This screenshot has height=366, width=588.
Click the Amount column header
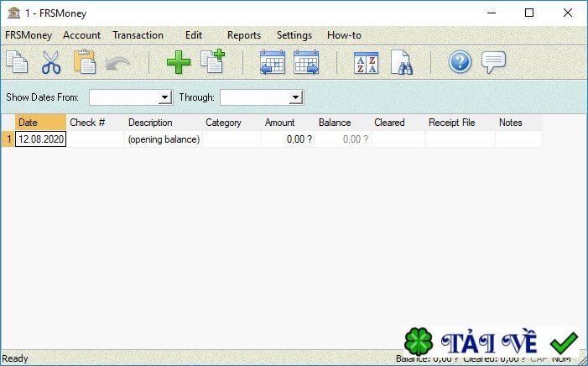[288, 123]
